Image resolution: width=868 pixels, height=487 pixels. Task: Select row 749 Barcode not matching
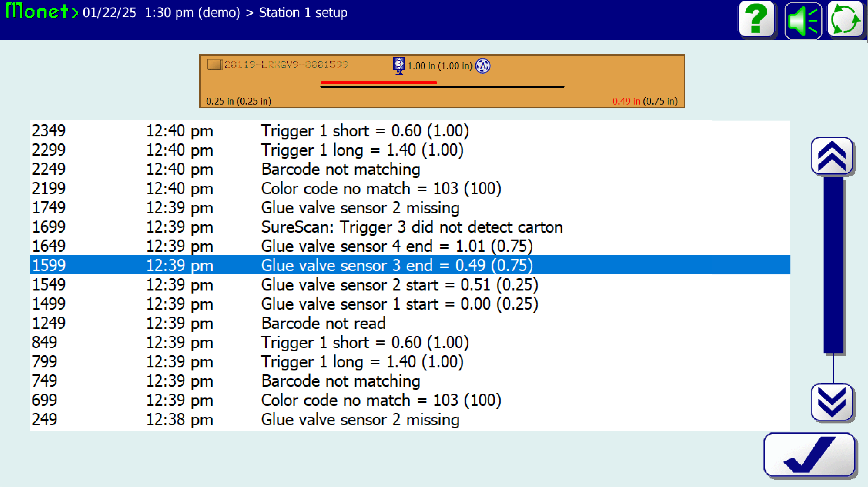(410, 381)
